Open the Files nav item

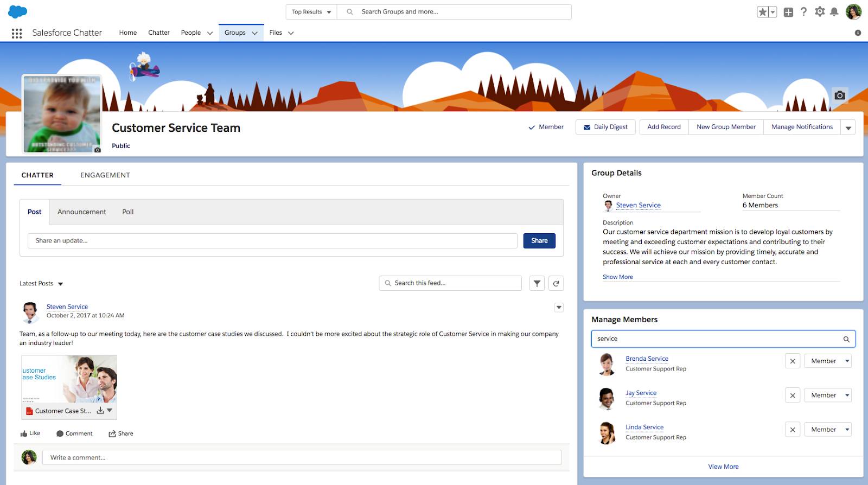[x=276, y=33]
